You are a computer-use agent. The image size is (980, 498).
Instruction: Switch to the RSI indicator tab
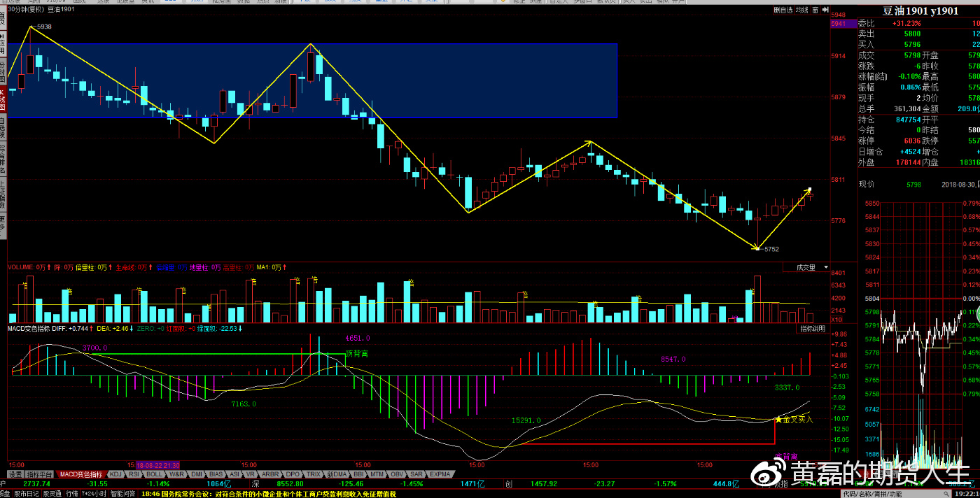coord(134,474)
